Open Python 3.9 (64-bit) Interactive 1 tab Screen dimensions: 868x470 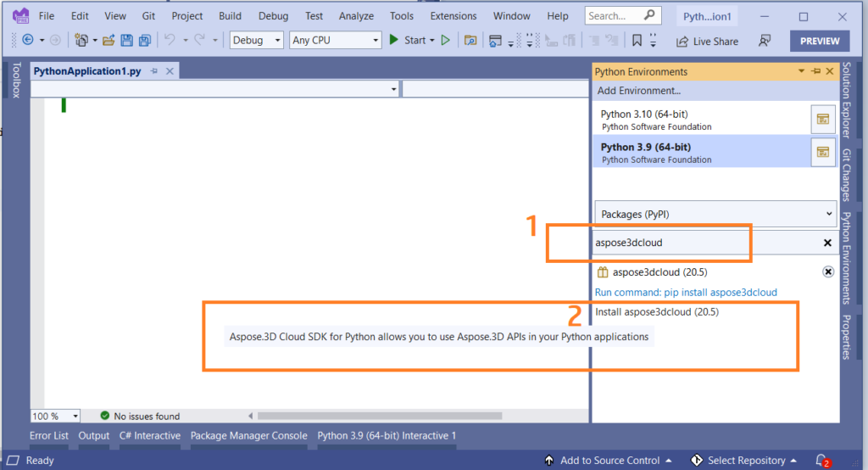[x=387, y=435]
